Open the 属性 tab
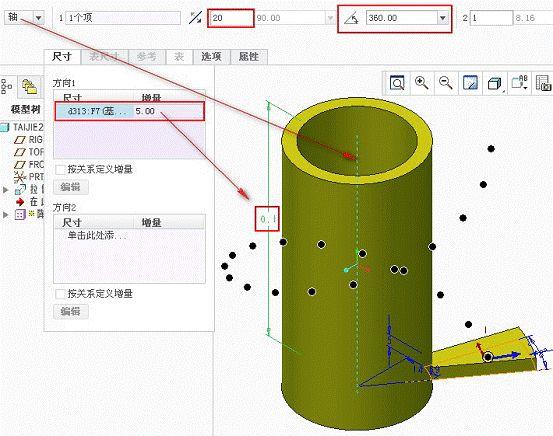Viewport: 553px width, 436px height. coord(249,56)
